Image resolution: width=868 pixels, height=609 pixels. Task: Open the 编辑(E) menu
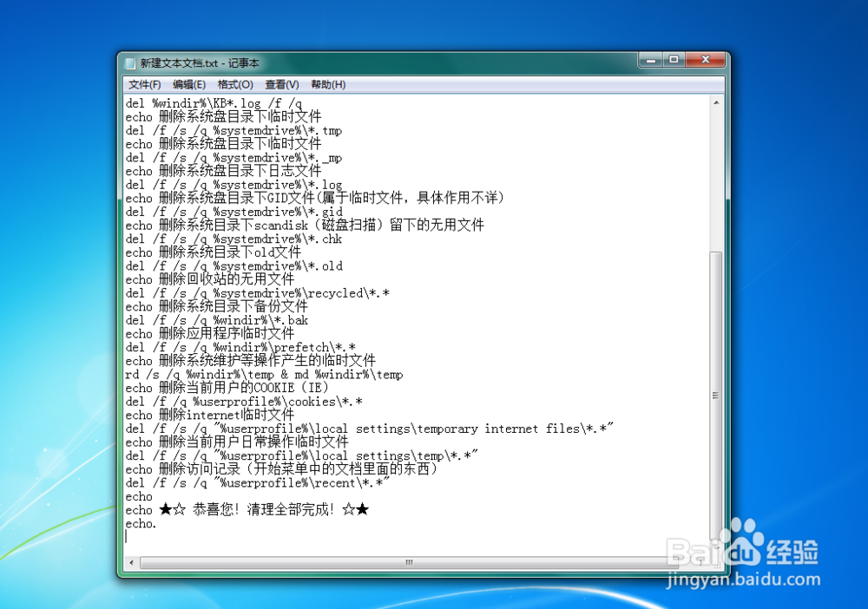tap(188, 85)
